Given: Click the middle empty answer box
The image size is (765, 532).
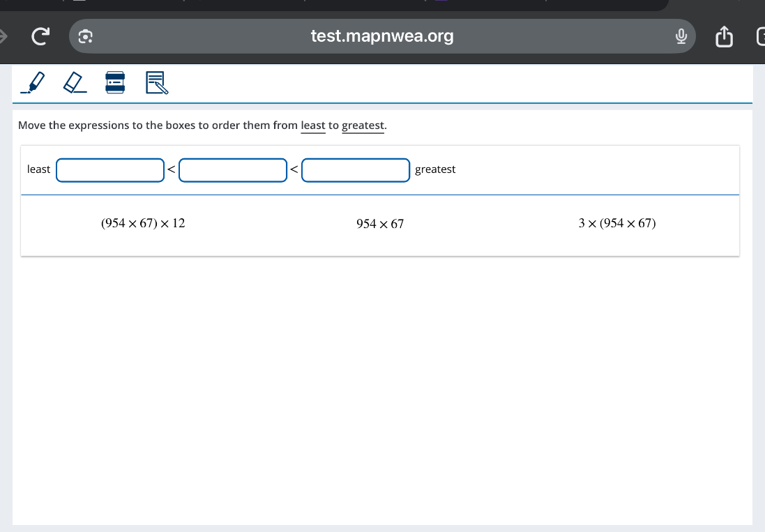Looking at the screenshot, I should point(233,170).
